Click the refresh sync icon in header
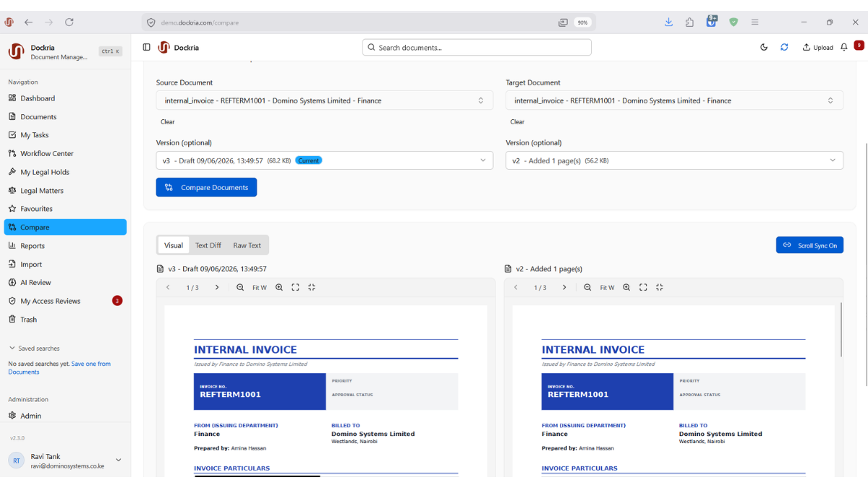Screen dimensions: 868x488 tap(784, 47)
